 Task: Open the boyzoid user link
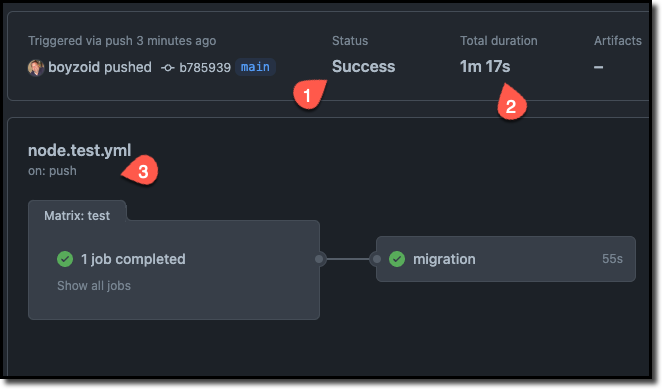point(73,67)
